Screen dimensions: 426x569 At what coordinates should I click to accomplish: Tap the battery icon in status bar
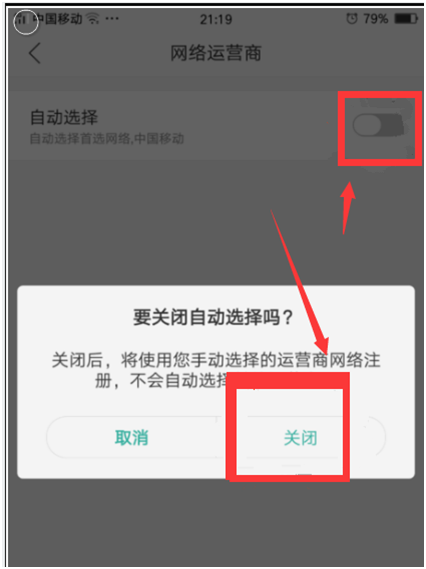406,18
